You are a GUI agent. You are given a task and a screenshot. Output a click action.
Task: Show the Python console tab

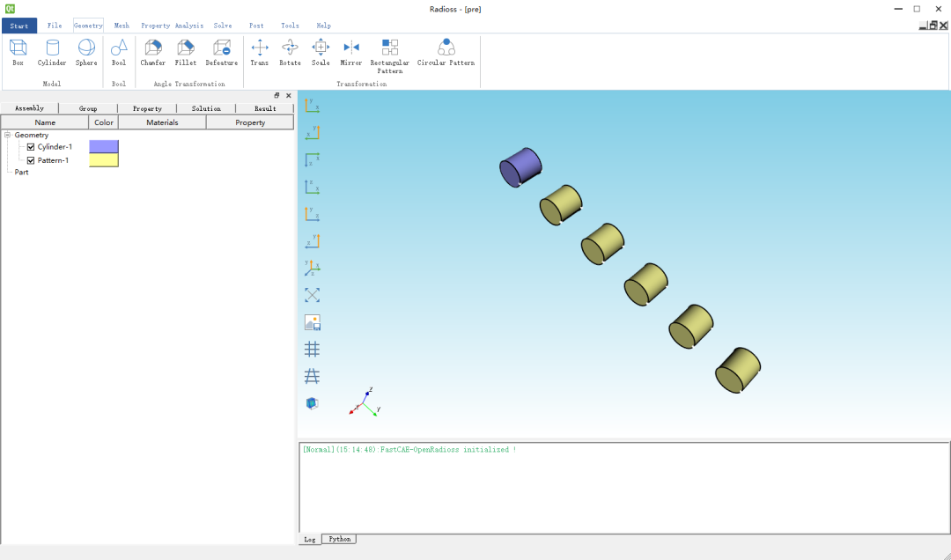339,539
